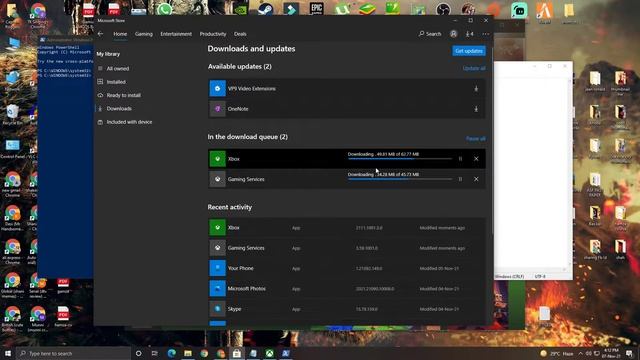Open the Xbox app from the taskbar
The height and width of the screenshot is (360, 640).
pyautogui.click(x=269, y=353)
